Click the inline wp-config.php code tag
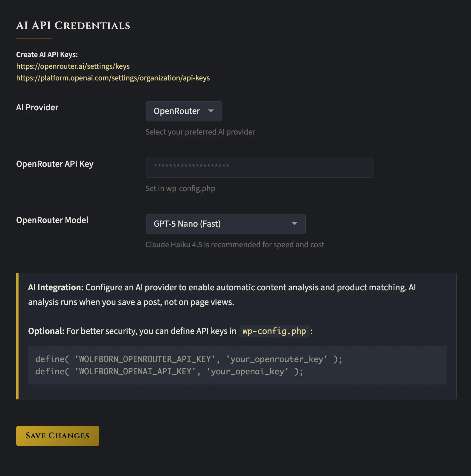The height and width of the screenshot is (476, 471). click(x=274, y=331)
